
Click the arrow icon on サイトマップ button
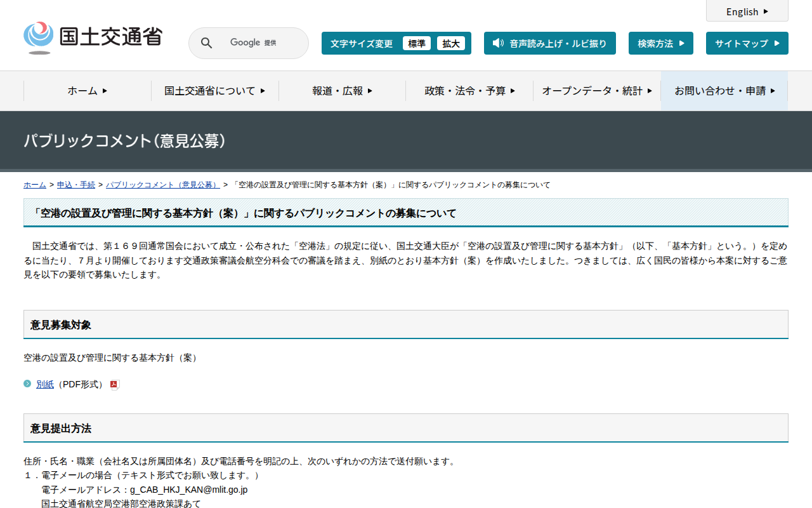777,43
